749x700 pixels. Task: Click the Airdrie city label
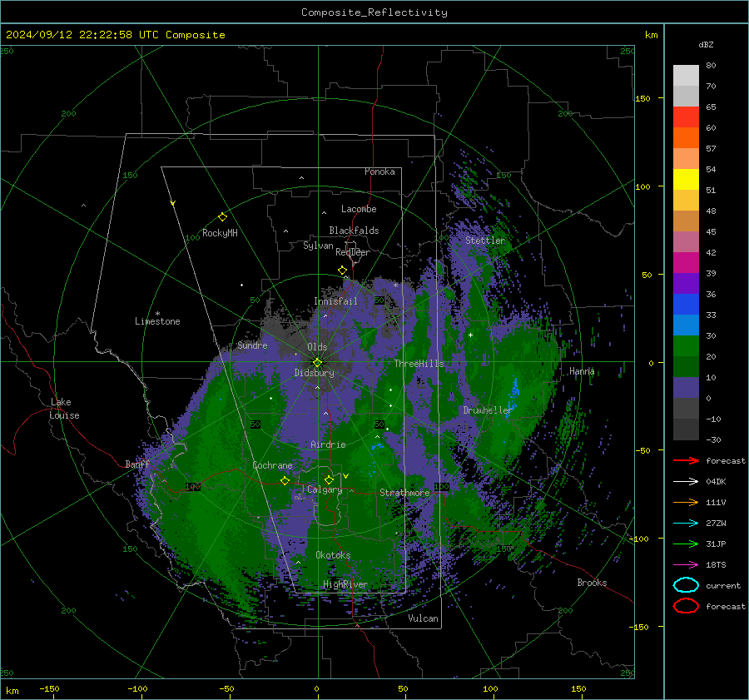pyautogui.click(x=328, y=444)
